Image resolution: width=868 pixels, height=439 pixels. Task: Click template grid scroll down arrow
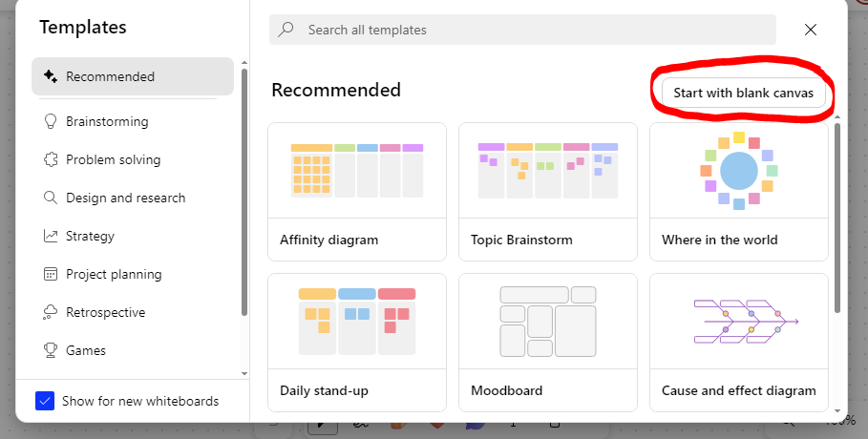[x=837, y=410]
